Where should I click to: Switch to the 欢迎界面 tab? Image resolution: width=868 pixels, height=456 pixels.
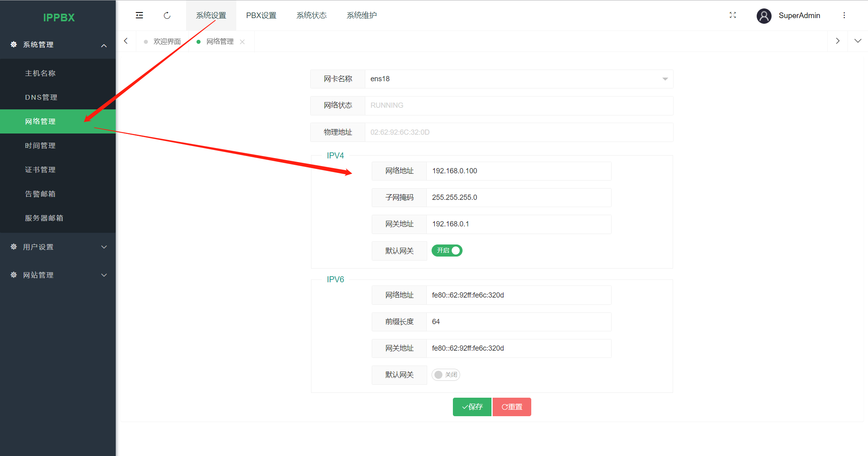point(163,41)
